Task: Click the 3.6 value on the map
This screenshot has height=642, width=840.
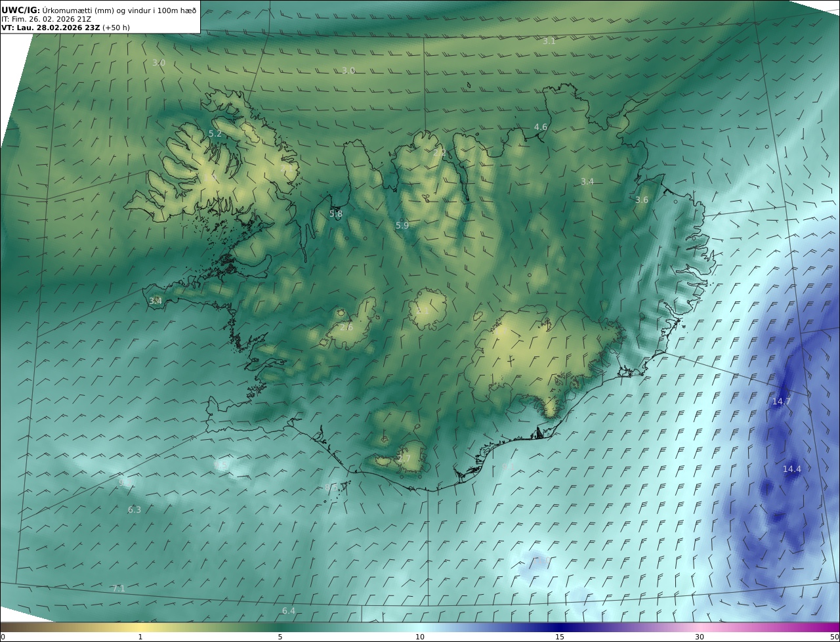Action: coord(642,200)
